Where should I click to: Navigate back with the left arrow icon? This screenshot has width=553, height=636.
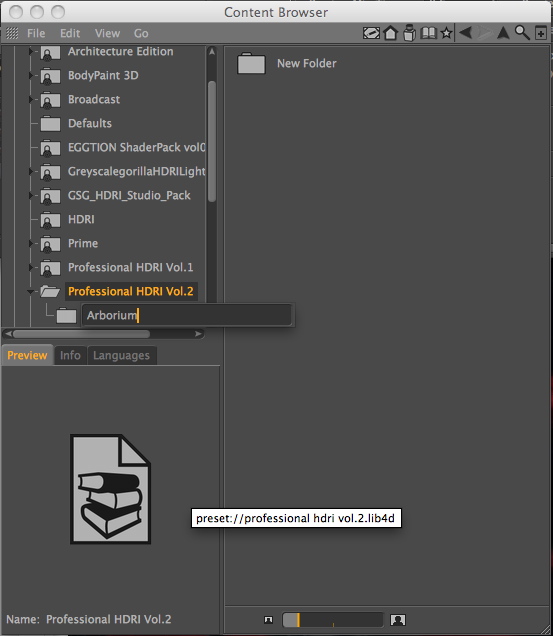466,32
